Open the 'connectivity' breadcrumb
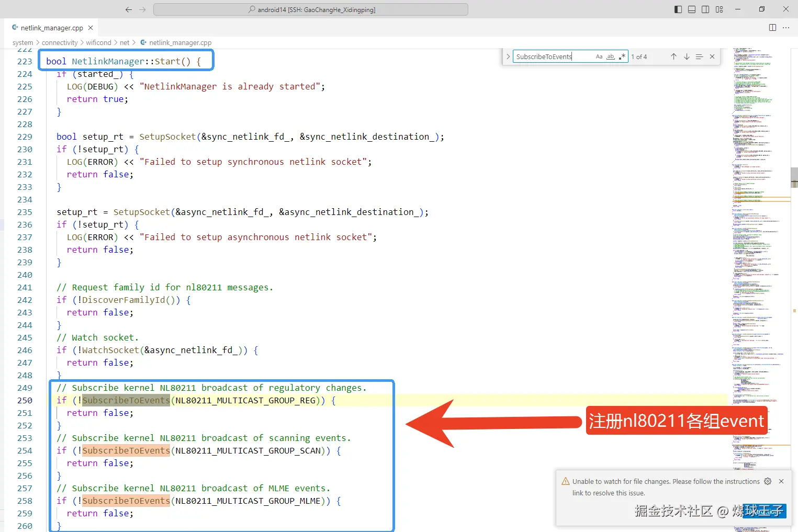Image resolution: width=798 pixels, height=532 pixels. [x=60, y=43]
